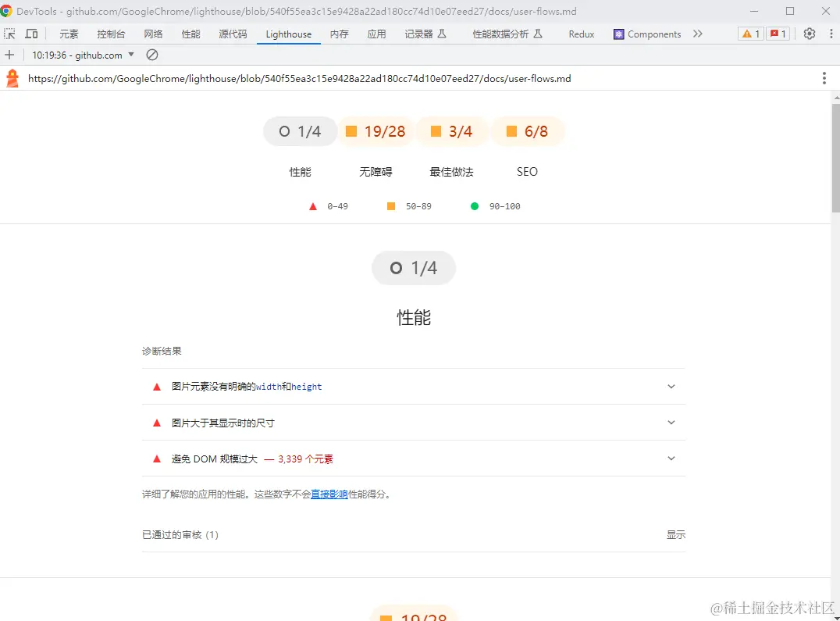The height and width of the screenshot is (621, 840).
Task: Open DevTools settings gear
Action: coord(810,34)
